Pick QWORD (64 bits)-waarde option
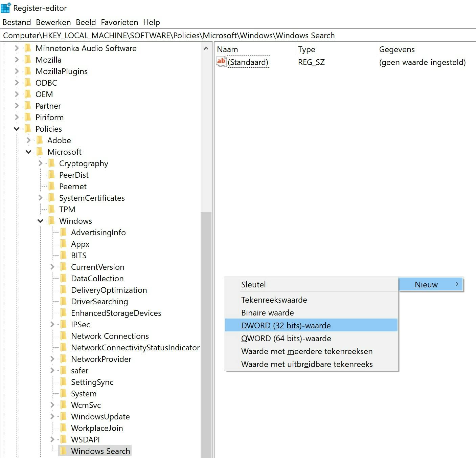 311,338
